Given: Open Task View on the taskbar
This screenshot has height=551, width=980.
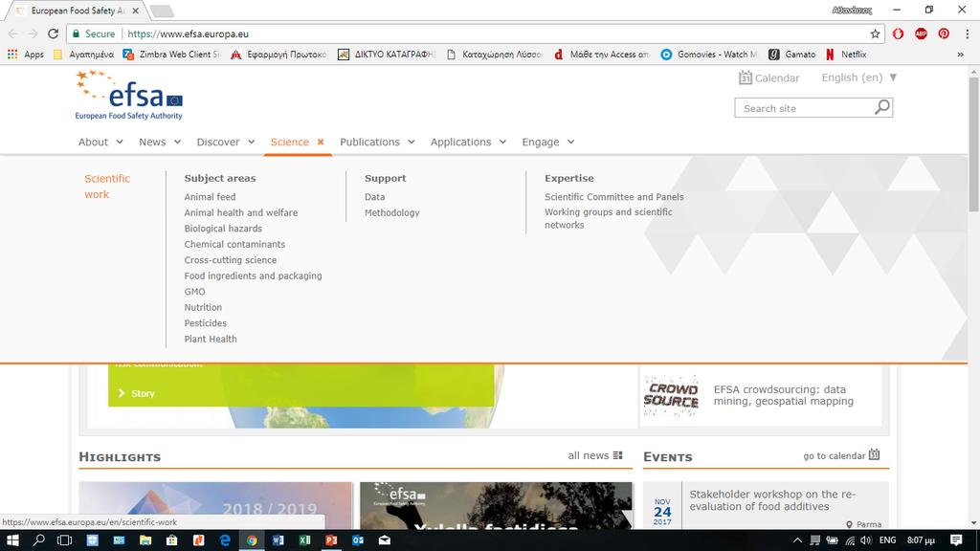Looking at the screenshot, I should pos(65,540).
